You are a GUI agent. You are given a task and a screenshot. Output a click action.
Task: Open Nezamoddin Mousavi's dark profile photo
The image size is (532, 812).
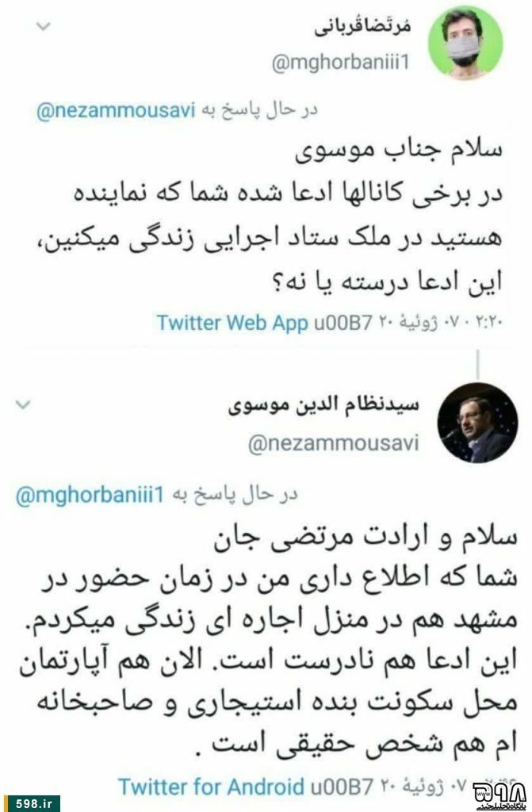[x=477, y=423]
